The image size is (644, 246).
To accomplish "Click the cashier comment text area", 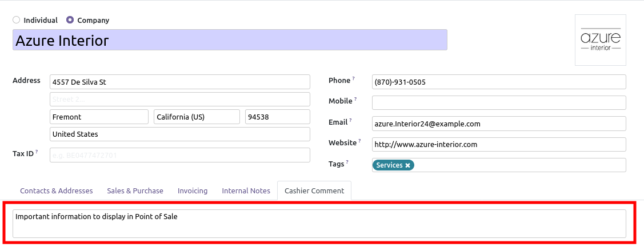I will point(319,223).
